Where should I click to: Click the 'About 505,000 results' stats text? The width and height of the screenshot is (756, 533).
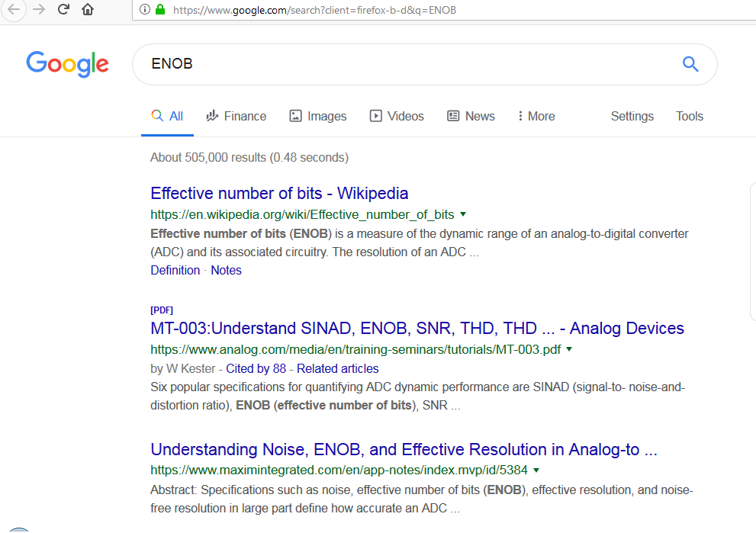(249, 158)
